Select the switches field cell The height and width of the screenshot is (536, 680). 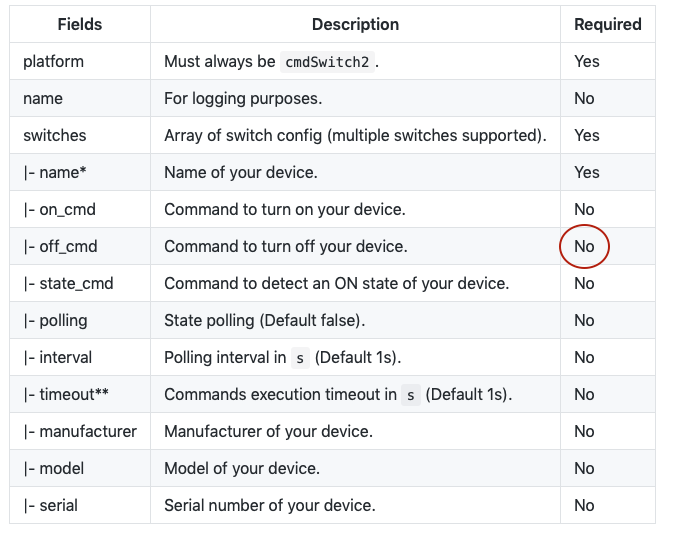point(55,135)
